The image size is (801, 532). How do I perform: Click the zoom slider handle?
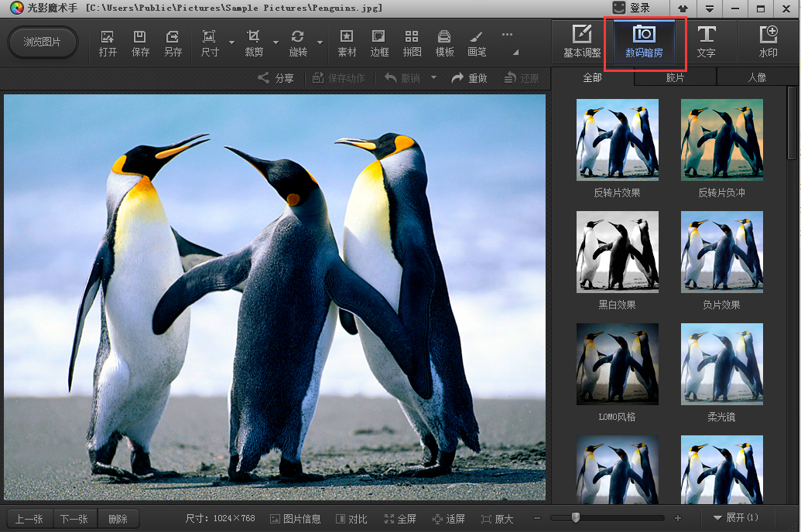[576, 518]
